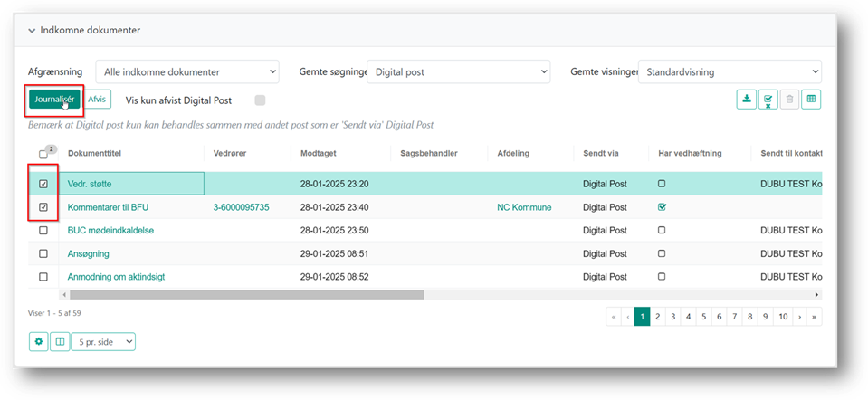Viewport: 868px width, 400px height.
Task: Select page 3 in pagination
Action: pyautogui.click(x=674, y=317)
